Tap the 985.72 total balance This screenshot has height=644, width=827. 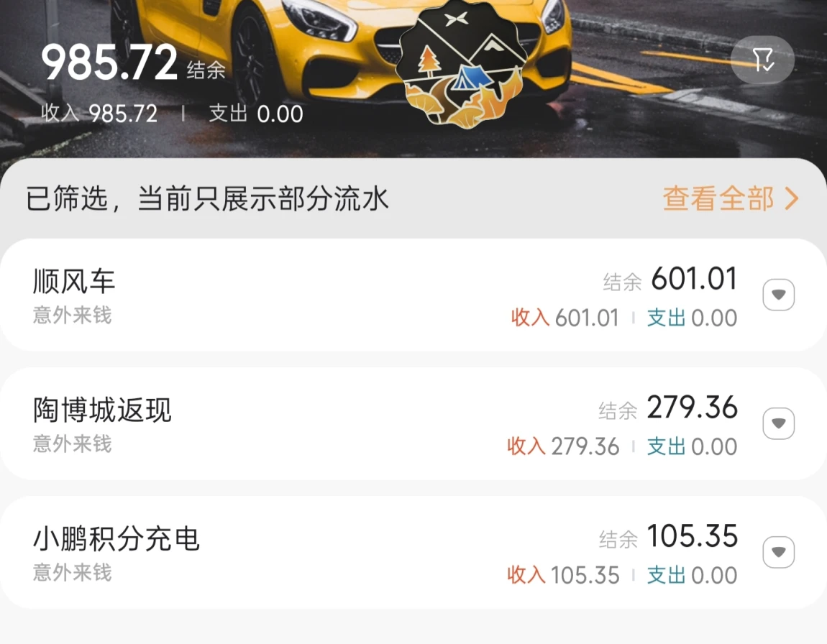pyautogui.click(x=109, y=63)
